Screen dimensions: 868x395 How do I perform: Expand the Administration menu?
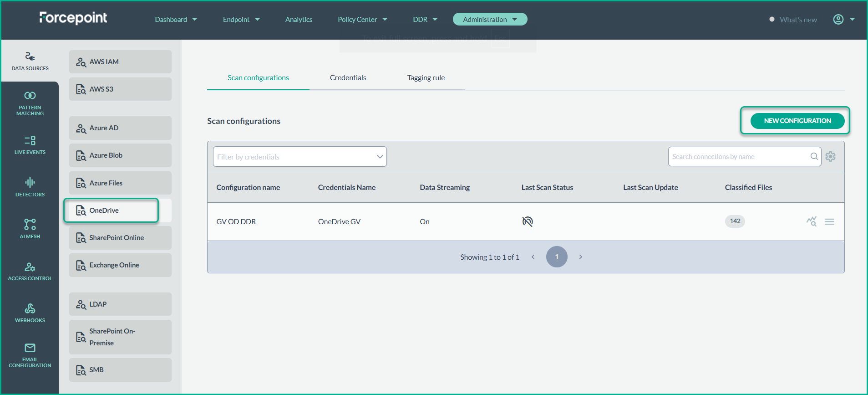point(490,19)
